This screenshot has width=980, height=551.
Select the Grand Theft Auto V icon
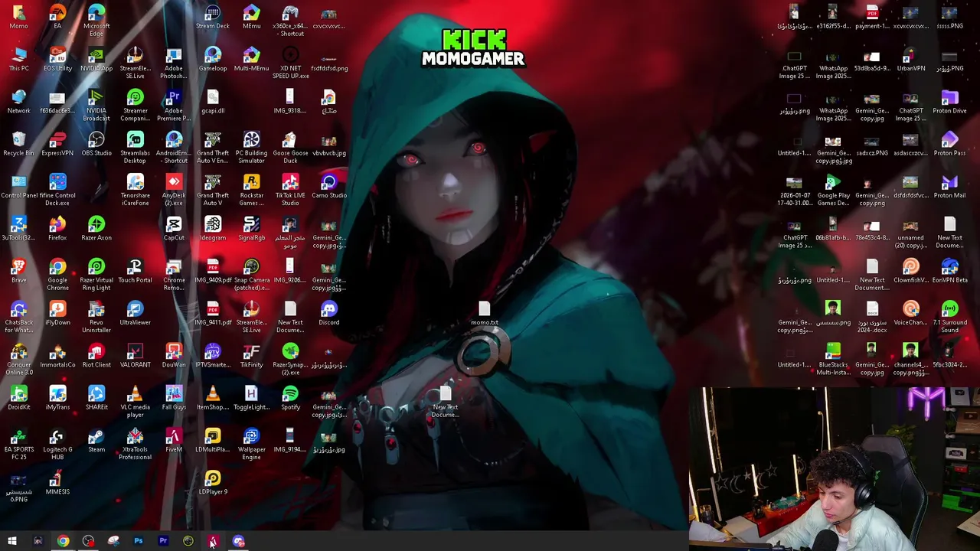(x=213, y=190)
